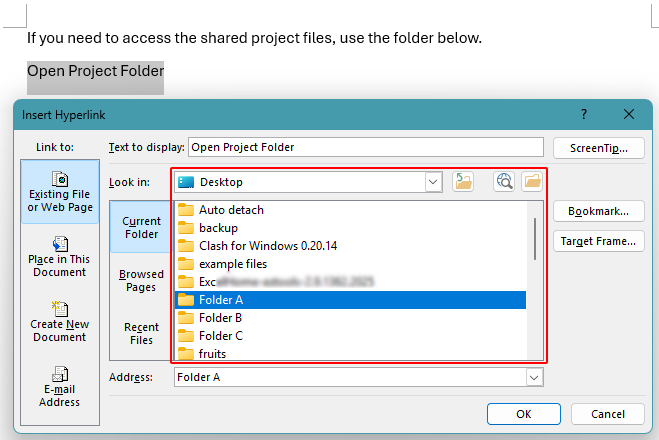Select Existing File or Web Page option
The height and width of the screenshot is (440, 659).
(x=60, y=192)
